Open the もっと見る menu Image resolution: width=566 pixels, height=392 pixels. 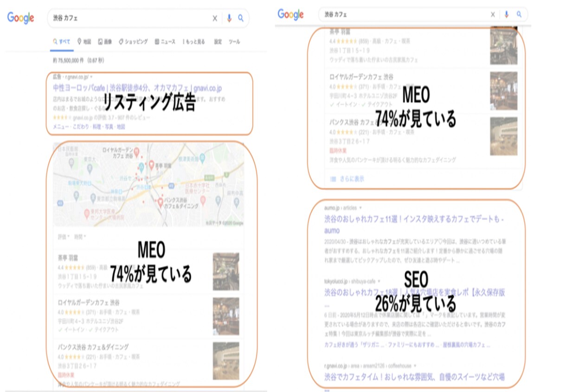click(193, 42)
